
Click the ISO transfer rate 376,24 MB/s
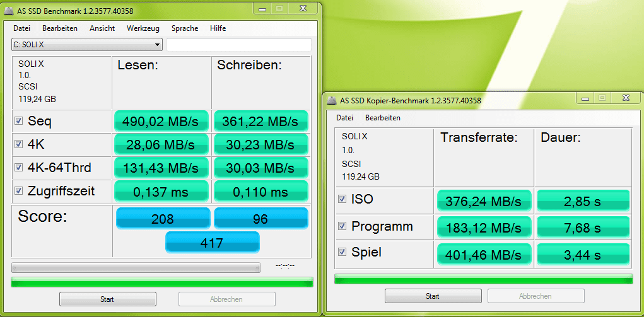click(x=484, y=201)
